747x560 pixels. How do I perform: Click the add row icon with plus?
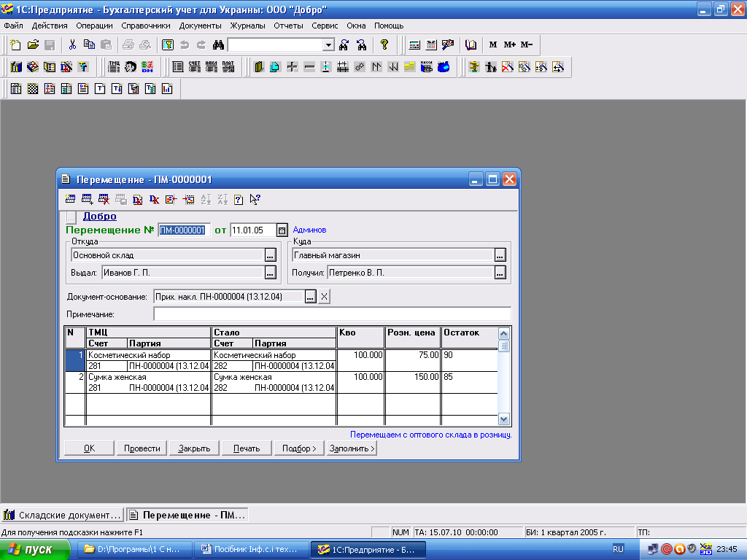(88, 199)
